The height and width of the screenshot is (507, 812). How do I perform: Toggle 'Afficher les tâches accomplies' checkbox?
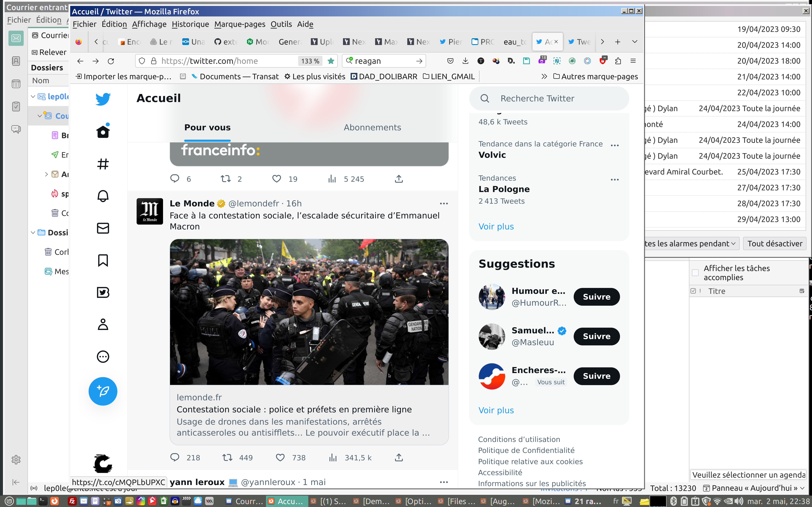[x=695, y=273]
